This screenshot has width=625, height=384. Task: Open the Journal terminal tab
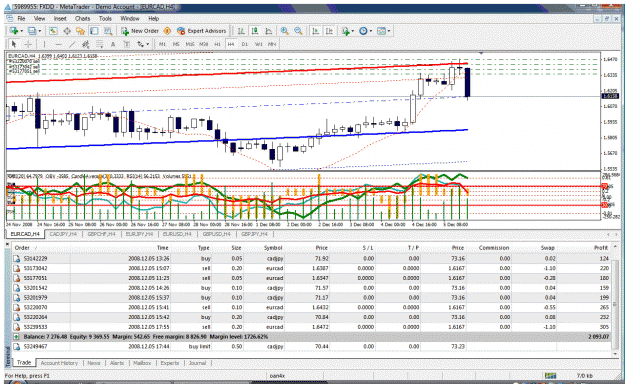197,363
